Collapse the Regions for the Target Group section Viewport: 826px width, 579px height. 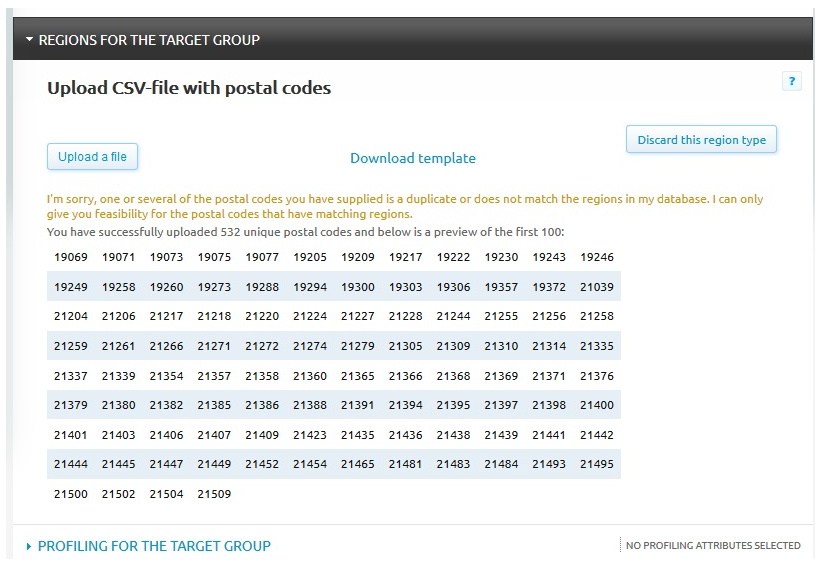click(x=30, y=42)
